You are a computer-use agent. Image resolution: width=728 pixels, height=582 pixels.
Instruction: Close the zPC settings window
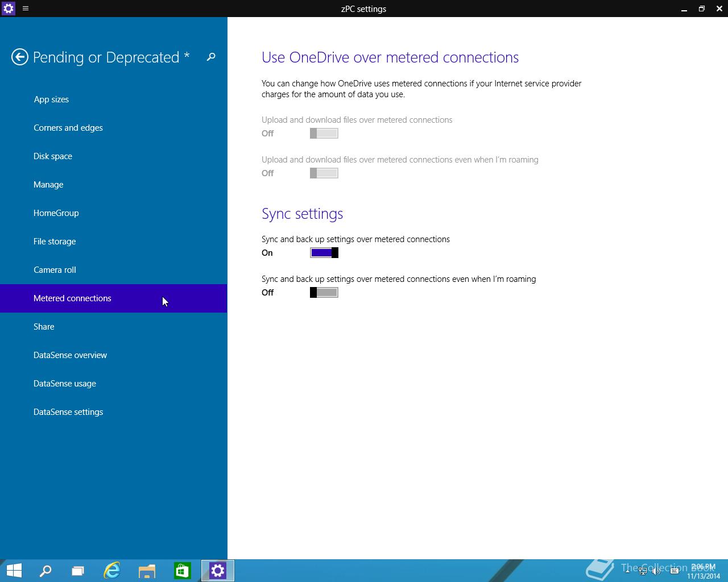(719, 9)
